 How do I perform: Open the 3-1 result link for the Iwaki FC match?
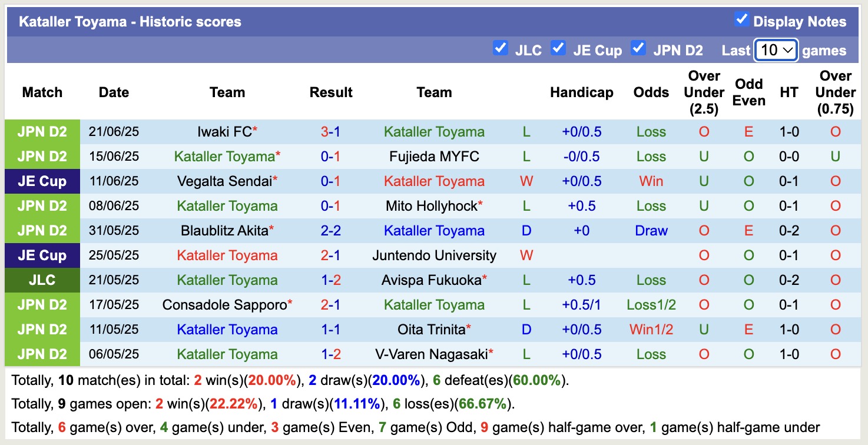click(x=331, y=132)
